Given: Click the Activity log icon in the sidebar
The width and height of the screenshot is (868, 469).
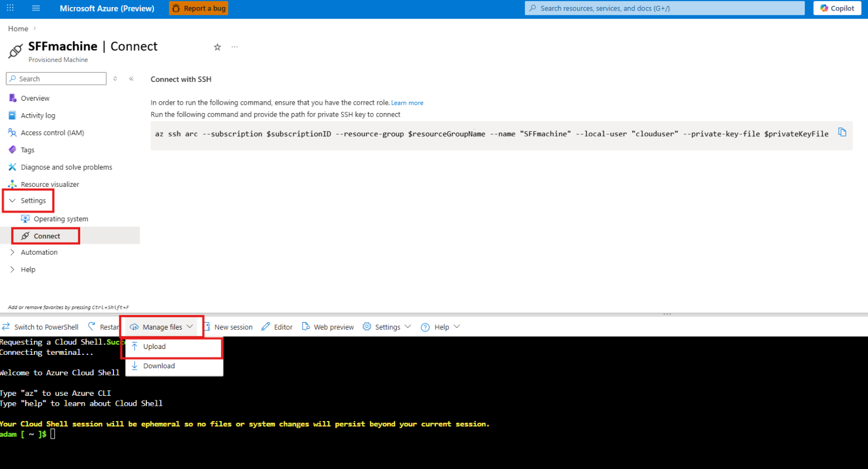Looking at the screenshot, I should [12, 115].
